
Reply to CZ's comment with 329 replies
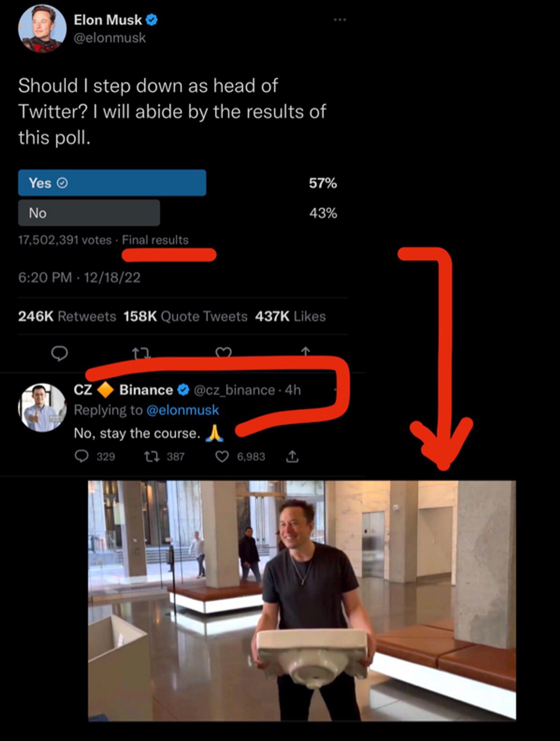pyautogui.click(x=82, y=457)
